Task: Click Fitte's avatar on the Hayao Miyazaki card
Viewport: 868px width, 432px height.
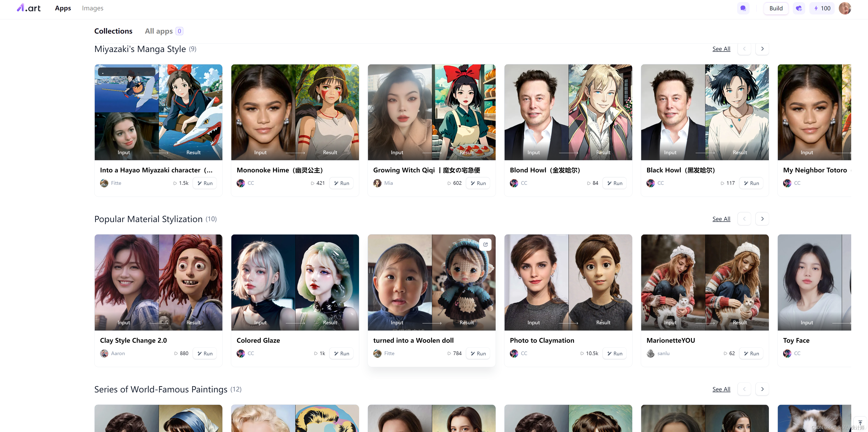Action: [104, 183]
